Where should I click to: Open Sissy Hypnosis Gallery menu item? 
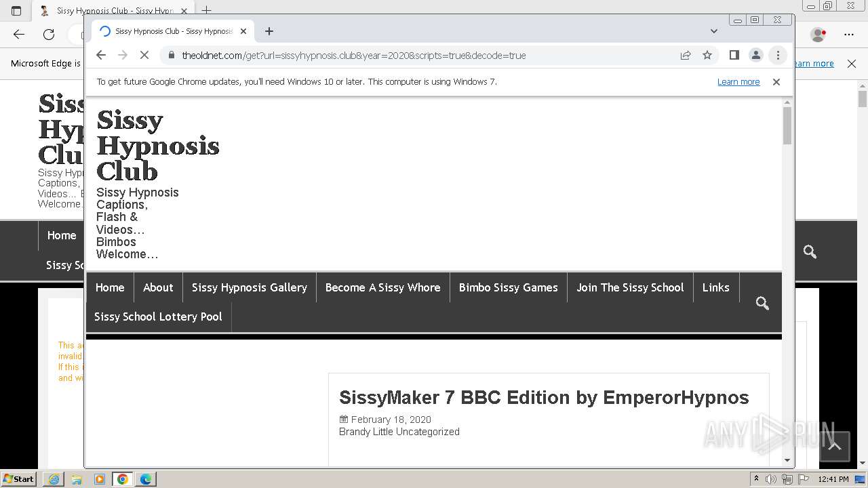pyautogui.click(x=250, y=287)
